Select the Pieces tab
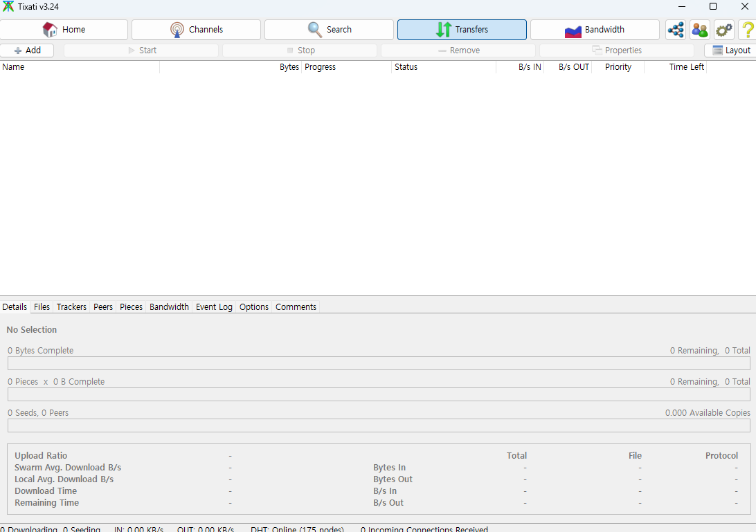The image size is (756, 532). click(131, 307)
